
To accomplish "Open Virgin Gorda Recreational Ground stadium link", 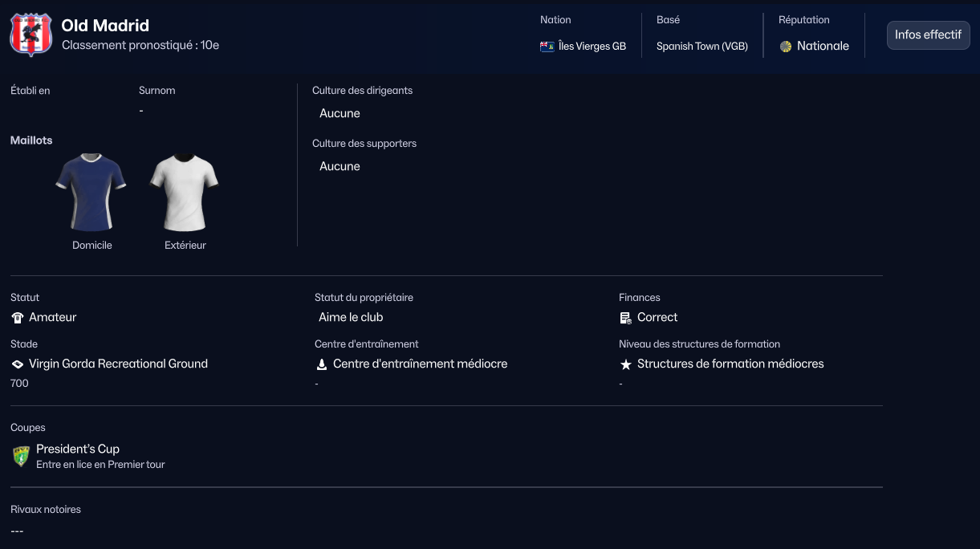I will [118, 364].
